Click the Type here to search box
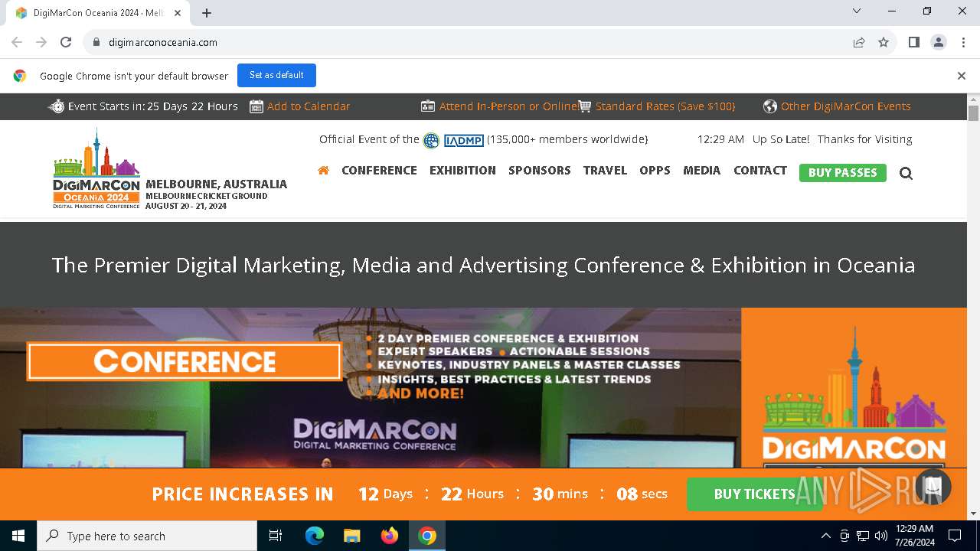This screenshot has width=980, height=551. pyautogui.click(x=147, y=536)
